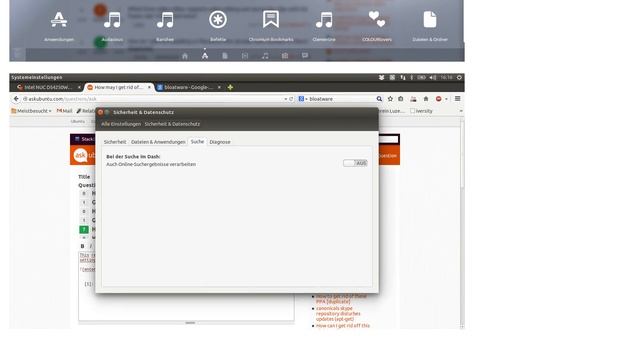Open the Banshee music icon in Dash

(x=165, y=20)
